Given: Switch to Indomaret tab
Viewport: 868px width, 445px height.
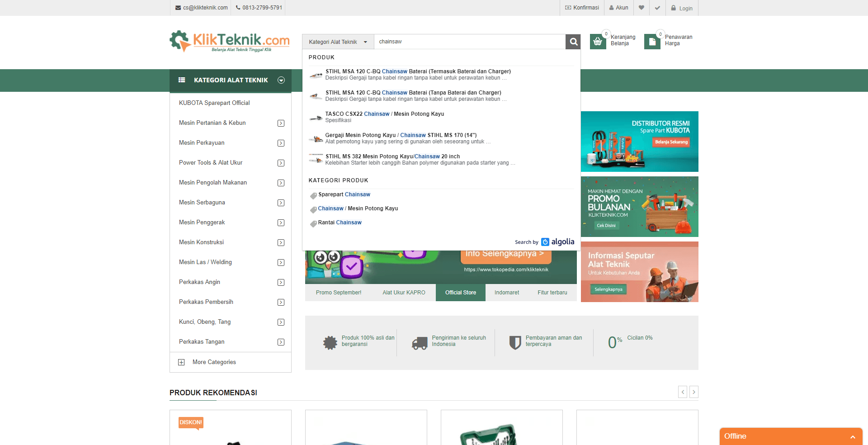Looking at the screenshot, I should tap(507, 293).
